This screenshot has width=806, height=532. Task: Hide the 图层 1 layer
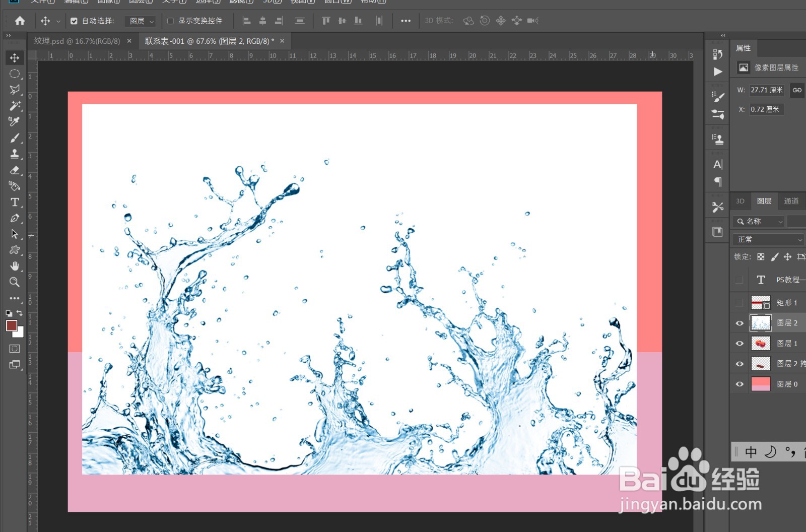point(739,344)
